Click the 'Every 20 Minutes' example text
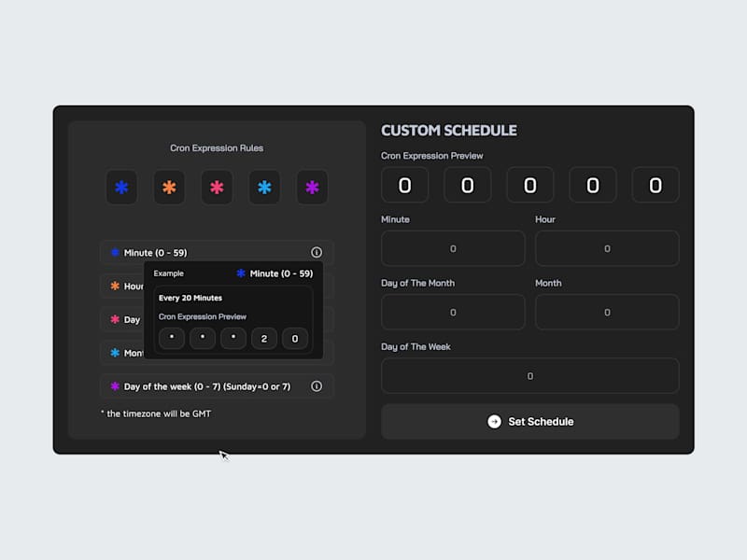This screenshot has width=747, height=560. 190,298
